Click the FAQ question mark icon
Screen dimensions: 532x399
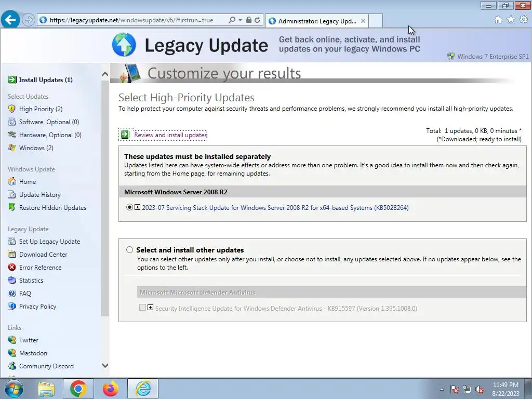12,293
